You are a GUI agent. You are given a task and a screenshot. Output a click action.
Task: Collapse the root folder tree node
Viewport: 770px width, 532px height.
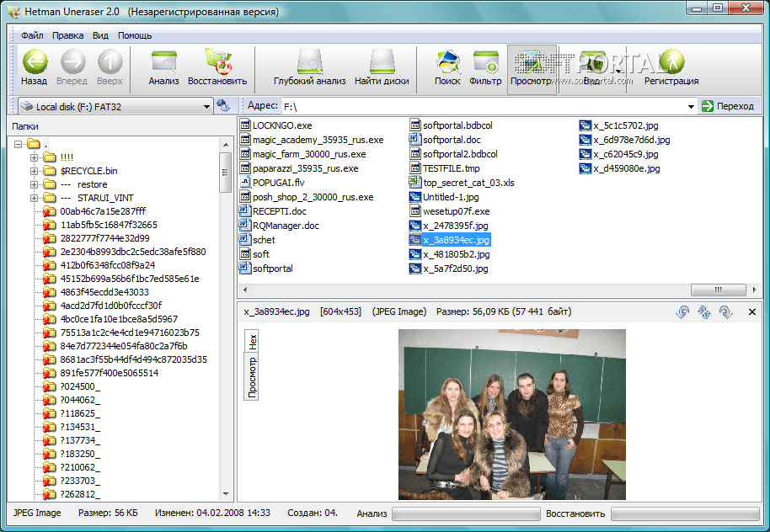point(19,144)
